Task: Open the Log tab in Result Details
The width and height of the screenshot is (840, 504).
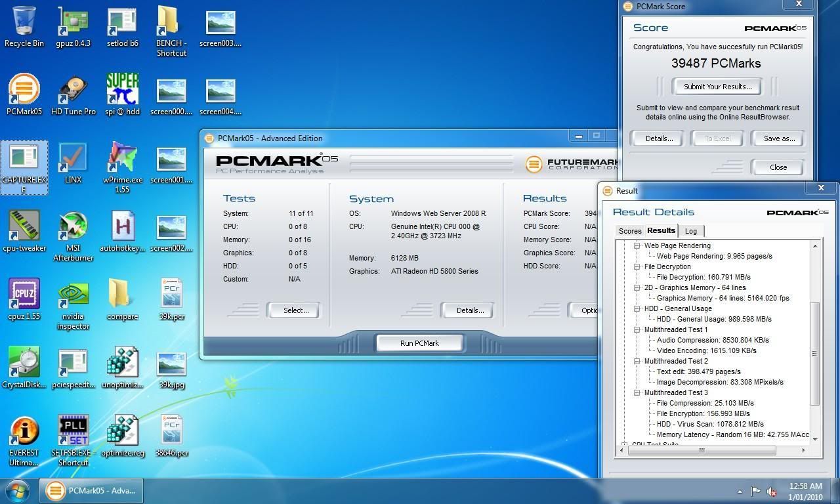Action: click(690, 231)
